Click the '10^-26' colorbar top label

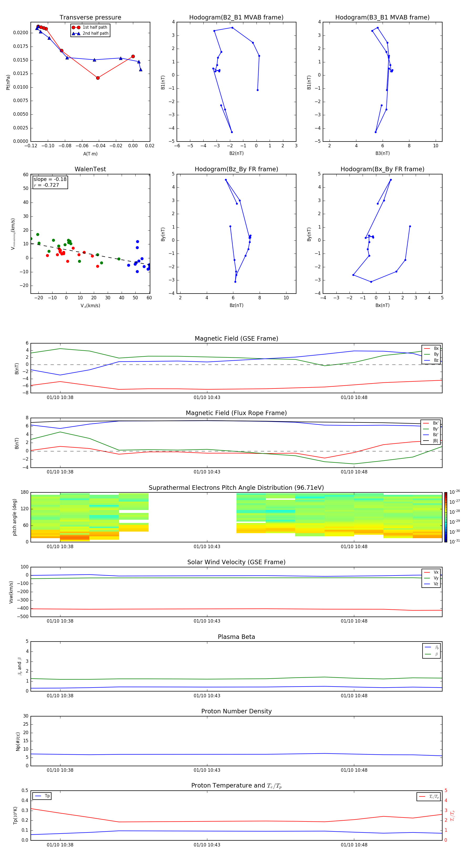(455, 492)
